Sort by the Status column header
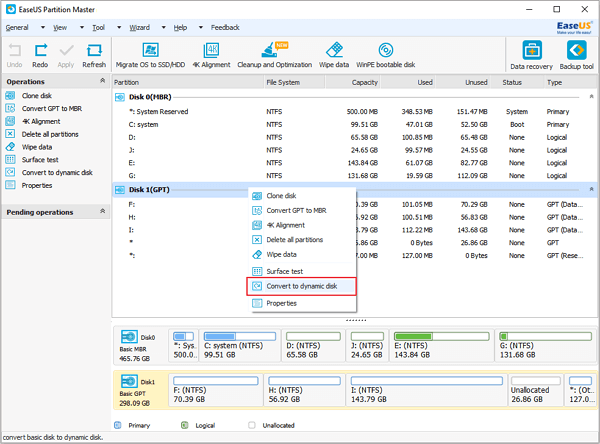 coord(517,82)
